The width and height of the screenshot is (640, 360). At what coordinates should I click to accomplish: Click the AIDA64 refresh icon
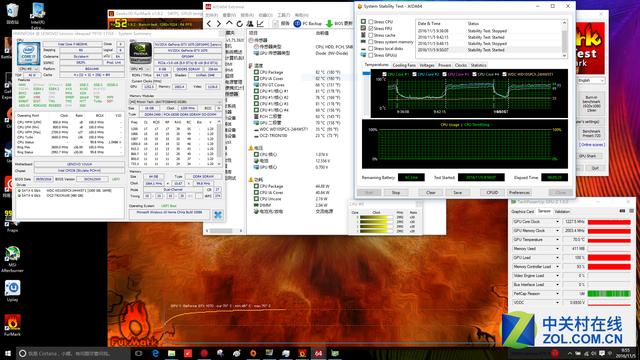[240, 24]
